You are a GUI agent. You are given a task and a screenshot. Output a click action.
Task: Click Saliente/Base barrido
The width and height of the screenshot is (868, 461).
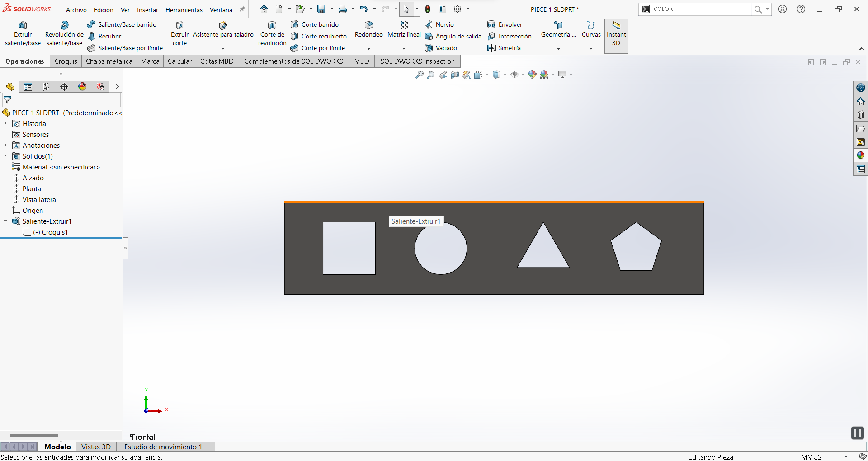click(x=122, y=24)
